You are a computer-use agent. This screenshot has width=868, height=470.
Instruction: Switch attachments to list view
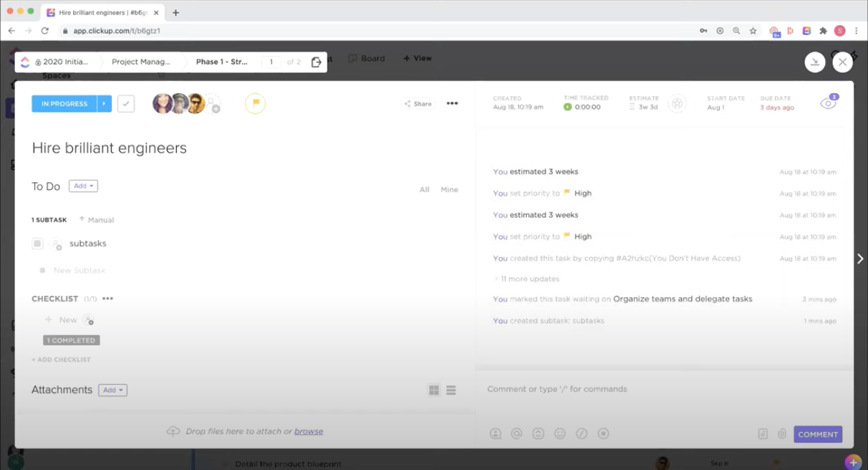click(451, 390)
